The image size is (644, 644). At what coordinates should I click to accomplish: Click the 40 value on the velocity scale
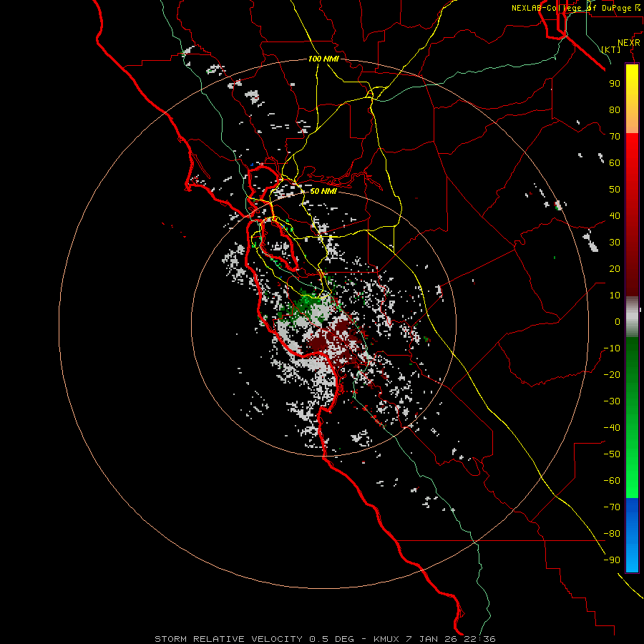[x=615, y=216]
